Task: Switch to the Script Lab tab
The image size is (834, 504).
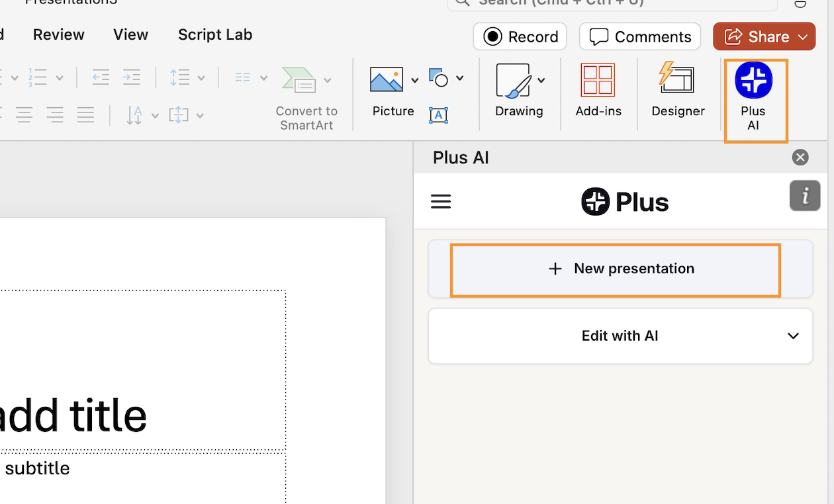Action: tap(214, 35)
